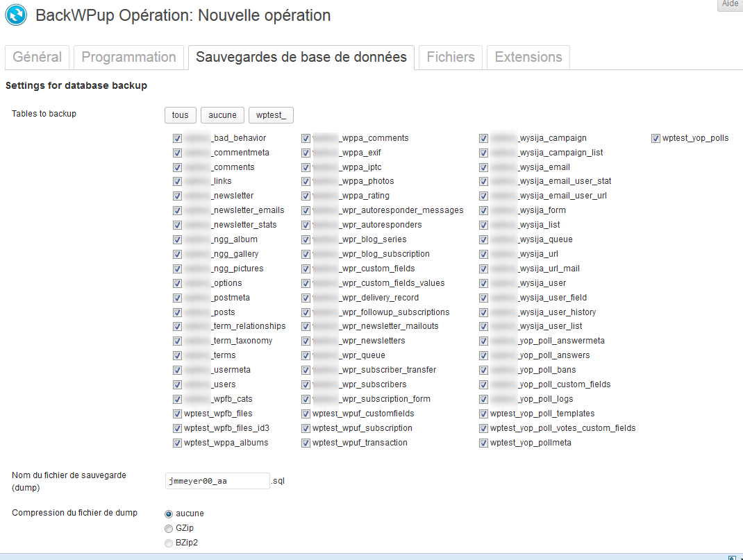
Task: Toggle the _wpr_custom_fields_values checkbox
Action: click(306, 284)
